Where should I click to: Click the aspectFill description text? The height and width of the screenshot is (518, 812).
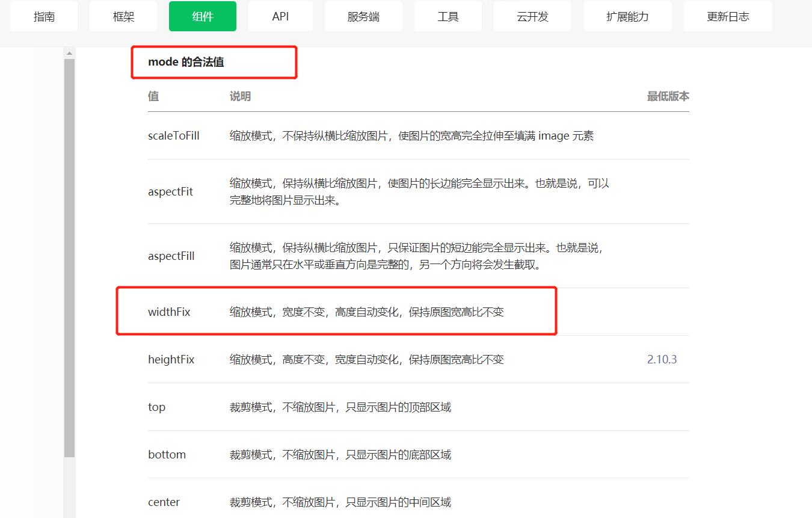pyautogui.click(x=416, y=256)
